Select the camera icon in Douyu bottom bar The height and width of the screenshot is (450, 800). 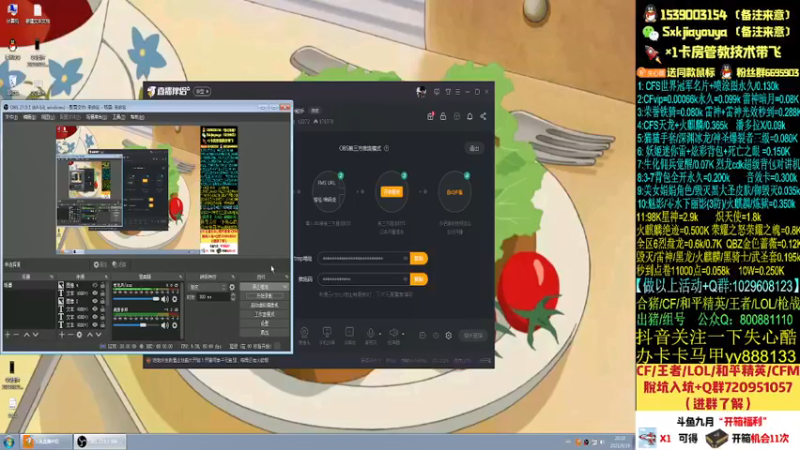(304, 333)
